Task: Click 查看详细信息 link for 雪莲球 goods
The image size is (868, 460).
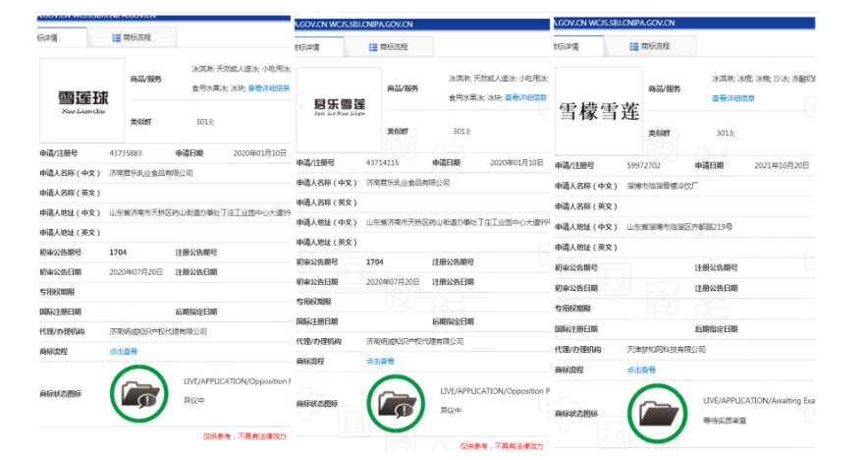Action: (x=268, y=87)
